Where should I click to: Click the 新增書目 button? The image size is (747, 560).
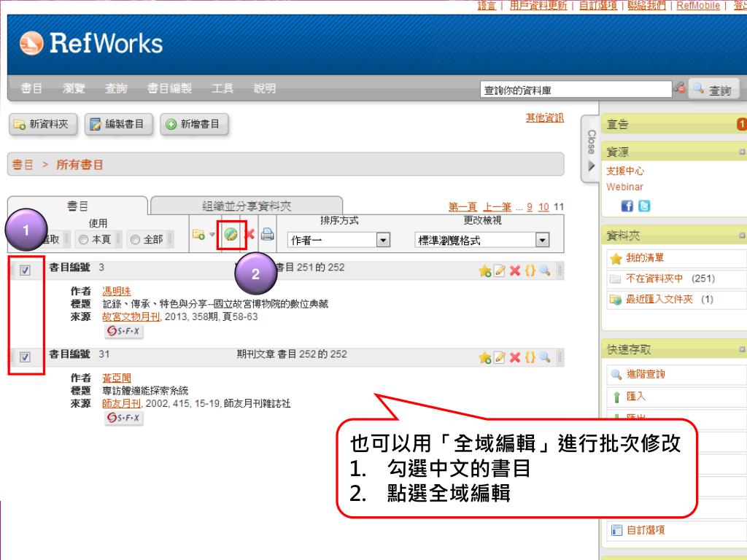[x=194, y=124]
